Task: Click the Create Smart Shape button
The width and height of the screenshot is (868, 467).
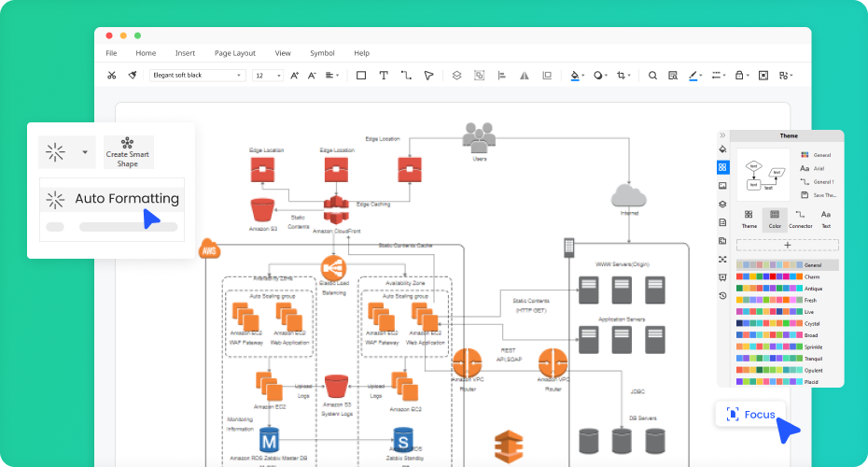Action: click(128, 151)
